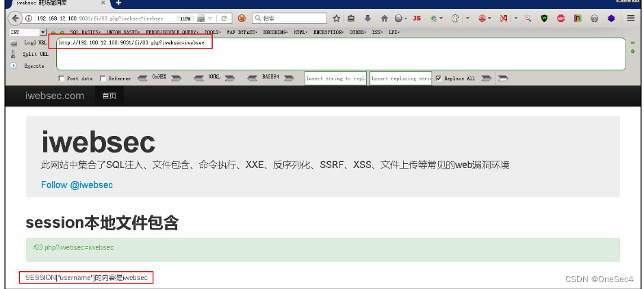
Task: Select the /03.php?iwebsec=iwebsec text
Action: point(73,247)
